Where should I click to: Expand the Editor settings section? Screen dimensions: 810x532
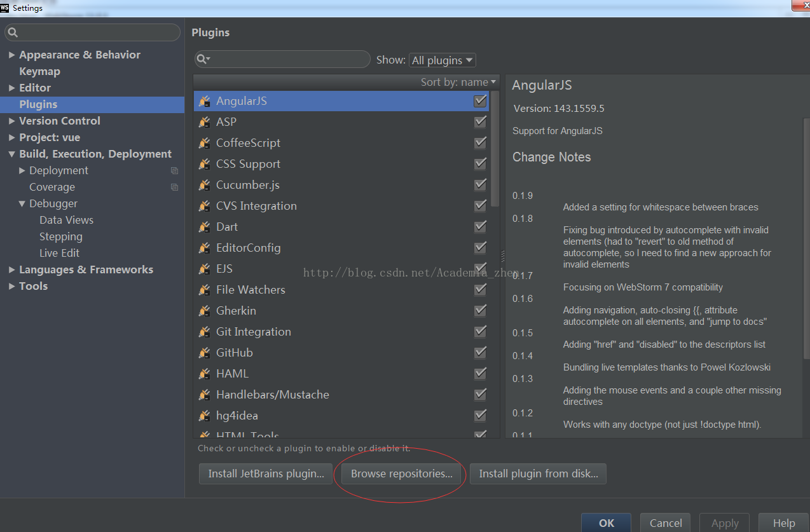click(11, 88)
